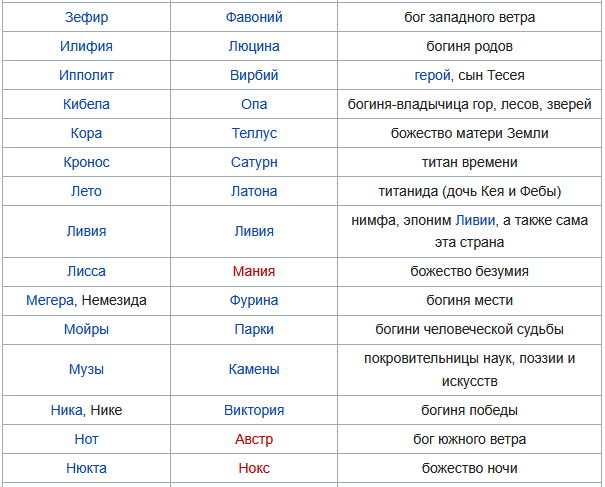605x487 pixels.
Task: Open the Илифия article link
Action: (x=86, y=46)
